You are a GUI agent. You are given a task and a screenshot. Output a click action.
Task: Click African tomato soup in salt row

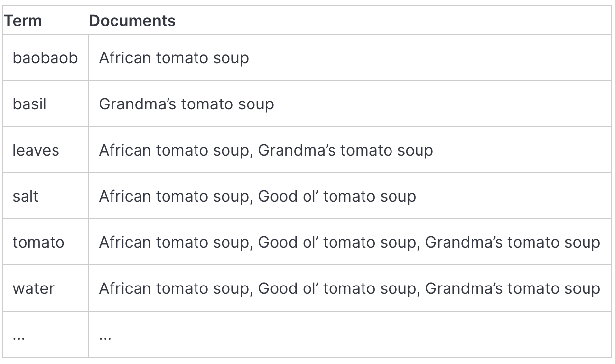[174, 196]
